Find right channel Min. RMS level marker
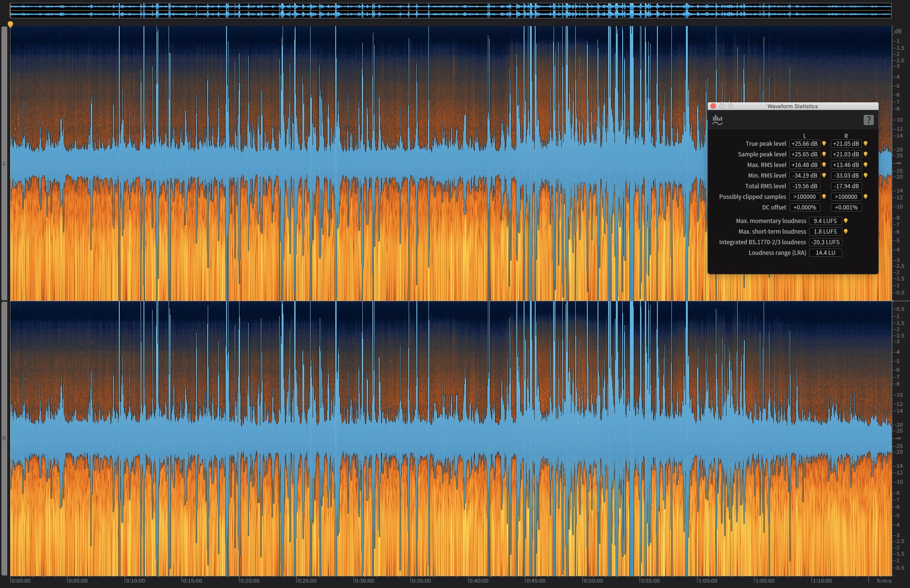 (x=866, y=175)
